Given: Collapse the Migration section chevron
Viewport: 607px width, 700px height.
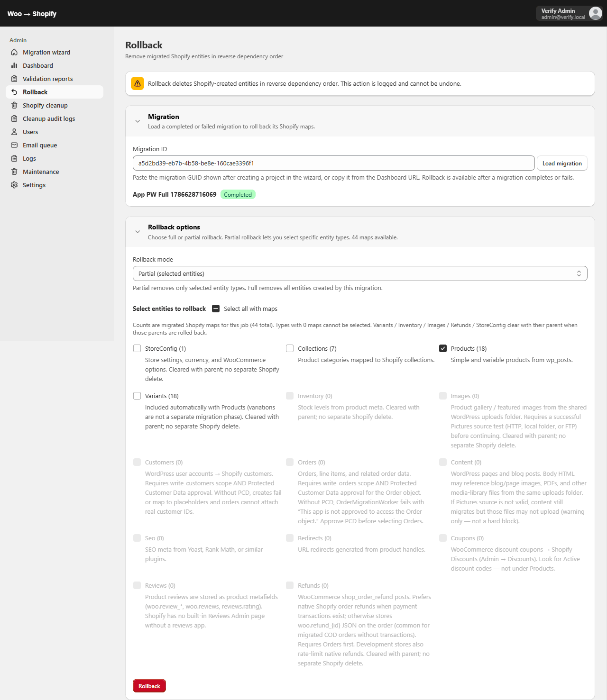Looking at the screenshot, I should tap(138, 121).
